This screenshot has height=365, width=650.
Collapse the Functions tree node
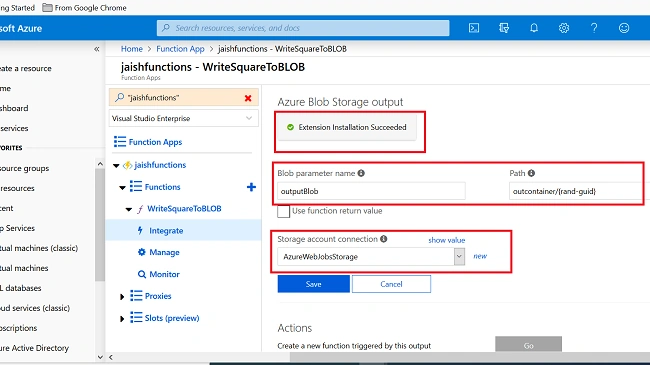(122, 187)
